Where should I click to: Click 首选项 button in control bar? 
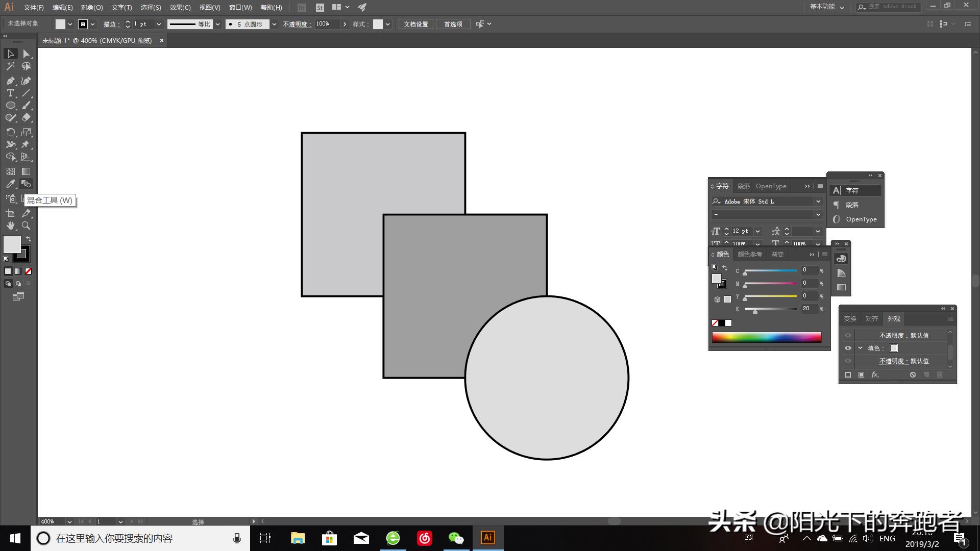click(x=452, y=24)
